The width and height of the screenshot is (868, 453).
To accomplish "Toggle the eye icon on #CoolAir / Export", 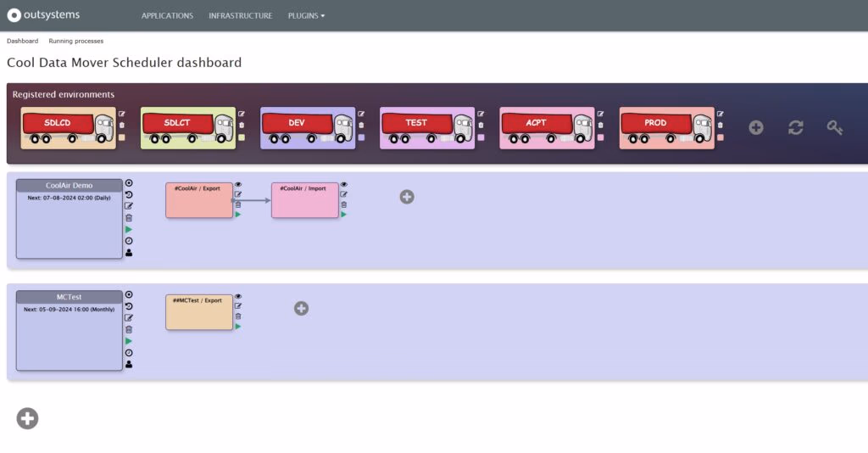I will click(x=238, y=184).
